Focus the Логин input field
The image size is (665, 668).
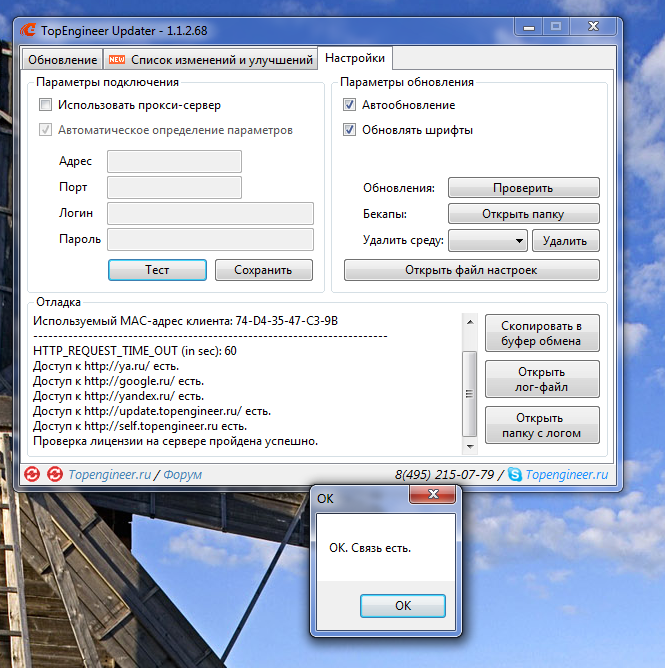point(210,213)
